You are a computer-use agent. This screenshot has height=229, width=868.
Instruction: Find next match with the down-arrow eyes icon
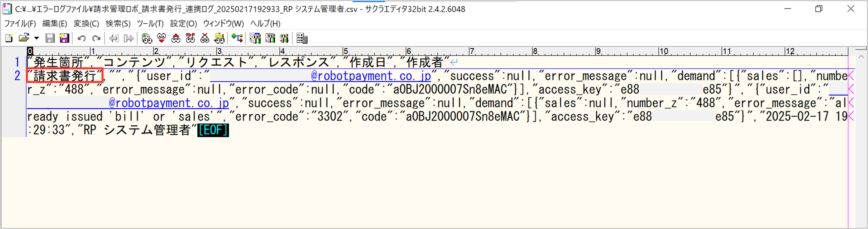(x=162, y=38)
